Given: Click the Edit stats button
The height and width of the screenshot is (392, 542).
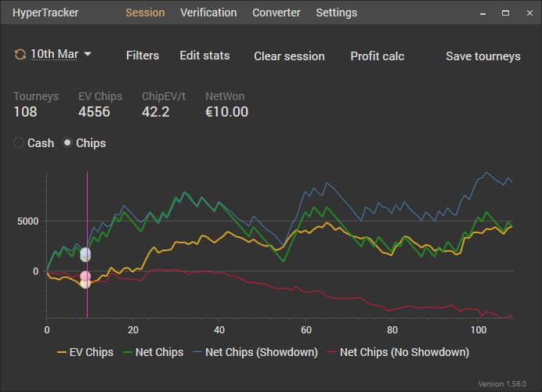Looking at the screenshot, I should (204, 56).
